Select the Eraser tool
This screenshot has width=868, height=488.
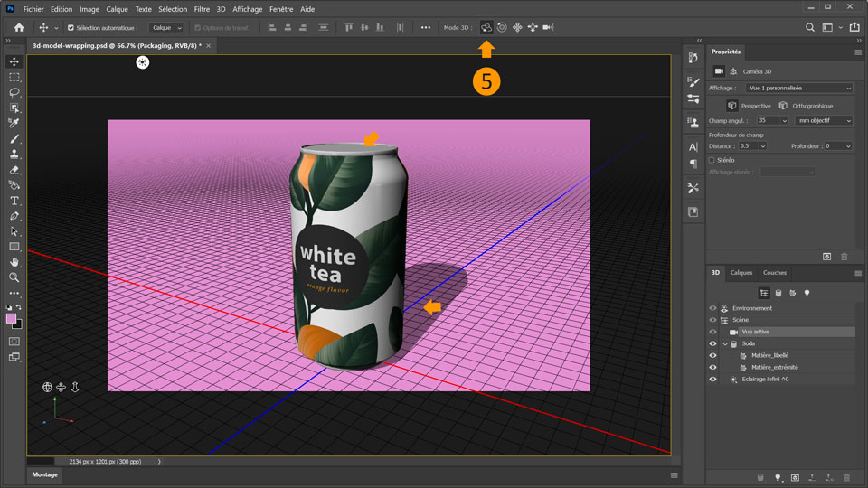(14, 170)
